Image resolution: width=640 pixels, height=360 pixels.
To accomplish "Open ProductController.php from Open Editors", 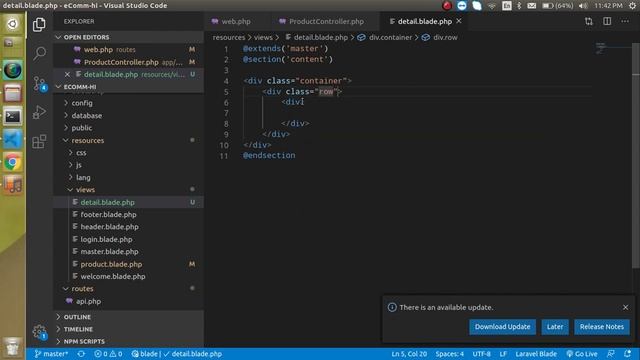I will [x=129, y=62].
